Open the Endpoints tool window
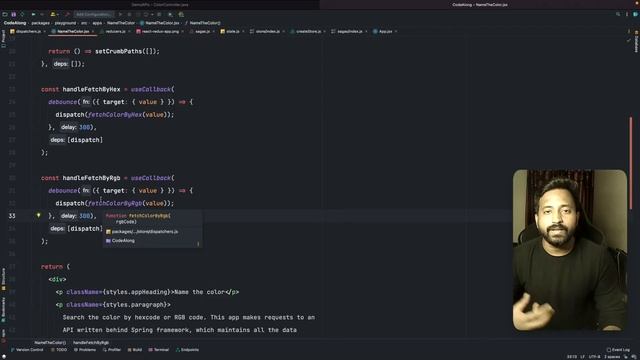 pyautogui.click(x=187, y=350)
